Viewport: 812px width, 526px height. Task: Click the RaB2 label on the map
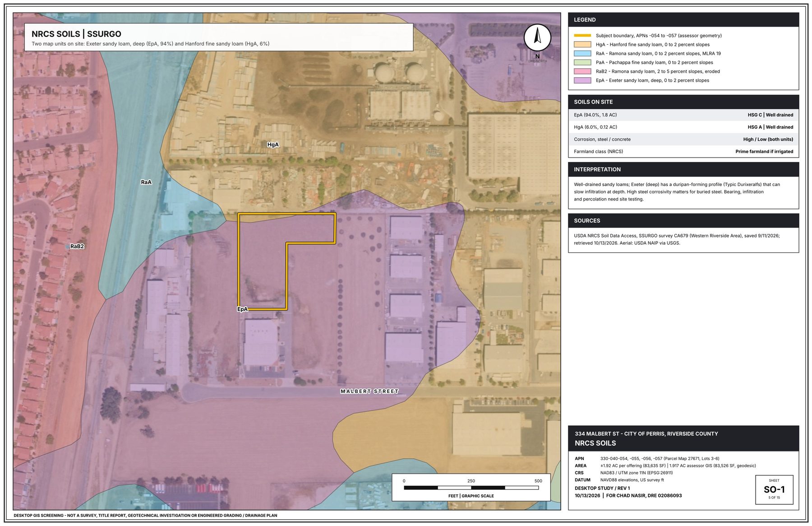point(77,247)
